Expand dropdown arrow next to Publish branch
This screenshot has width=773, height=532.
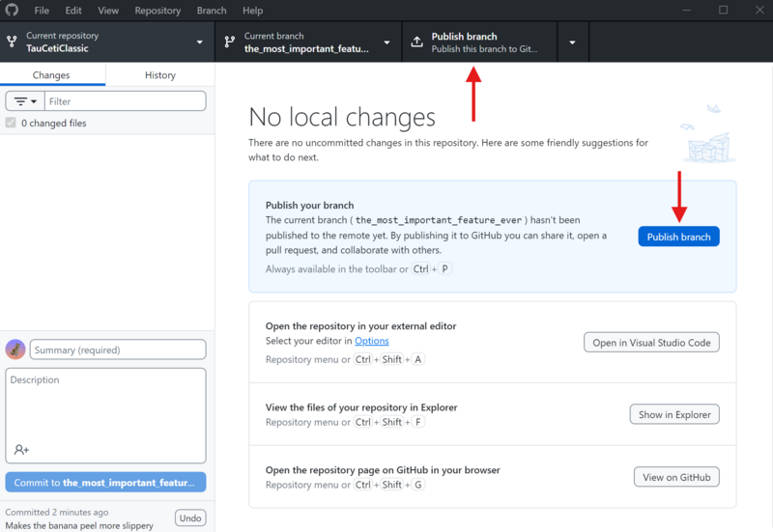572,42
